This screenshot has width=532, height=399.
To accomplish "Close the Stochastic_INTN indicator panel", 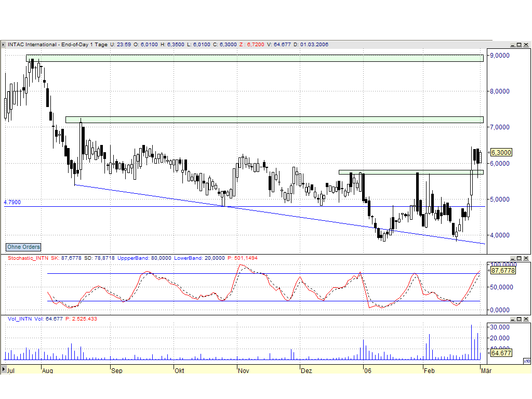I will (526, 258).
